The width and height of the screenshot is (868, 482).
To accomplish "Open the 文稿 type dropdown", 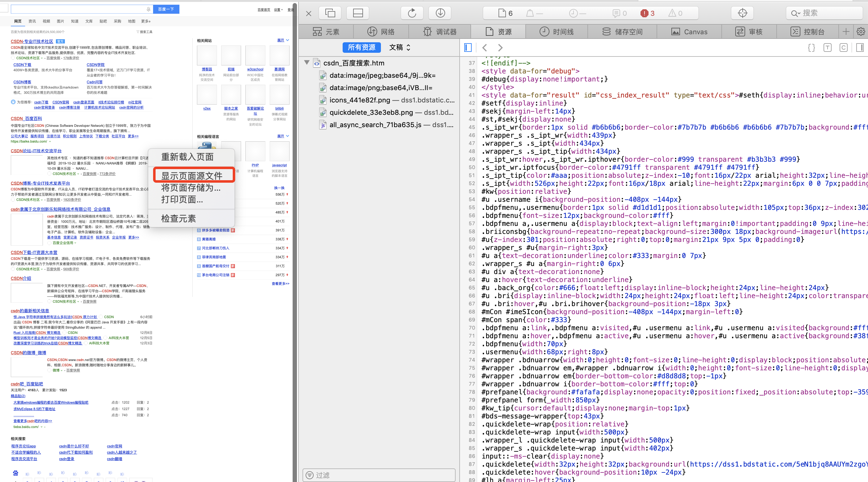I will [x=400, y=48].
